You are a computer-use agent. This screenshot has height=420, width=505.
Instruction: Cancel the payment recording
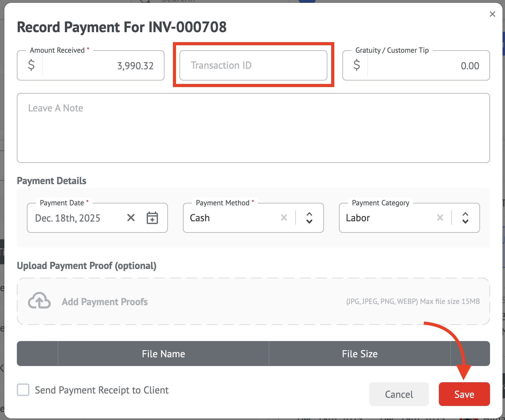coord(399,394)
